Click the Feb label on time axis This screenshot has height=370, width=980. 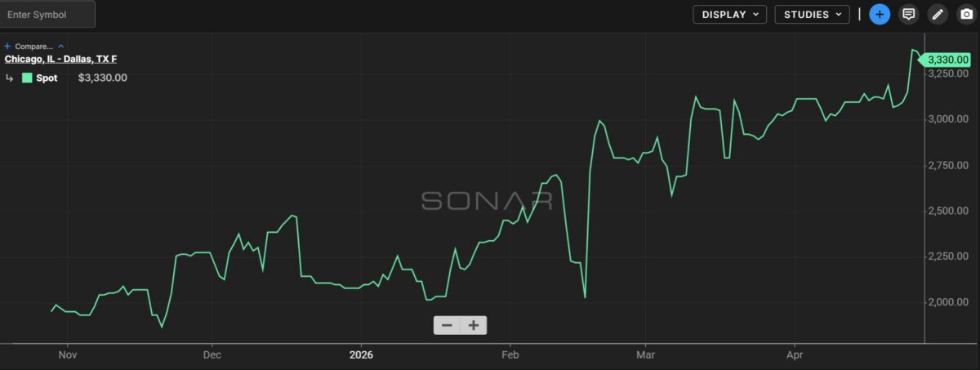[x=510, y=354]
